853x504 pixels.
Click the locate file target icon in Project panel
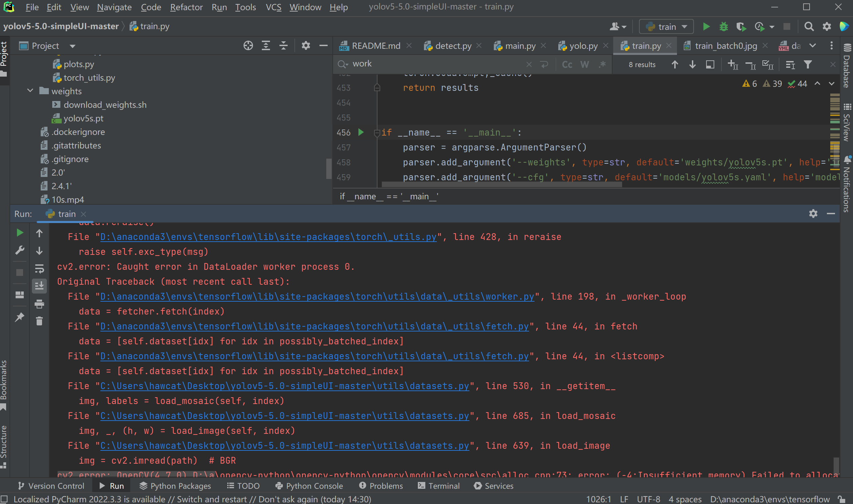pyautogui.click(x=248, y=45)
